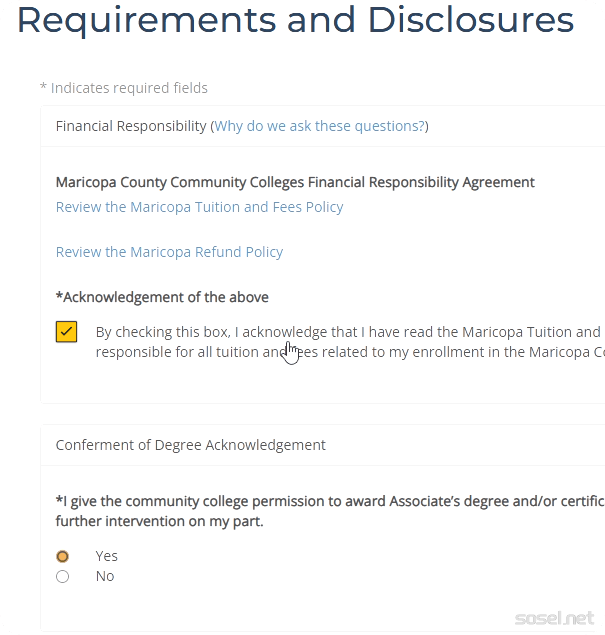Click the award Associate's degree permission question
The image size is (605, 635).
330,500
